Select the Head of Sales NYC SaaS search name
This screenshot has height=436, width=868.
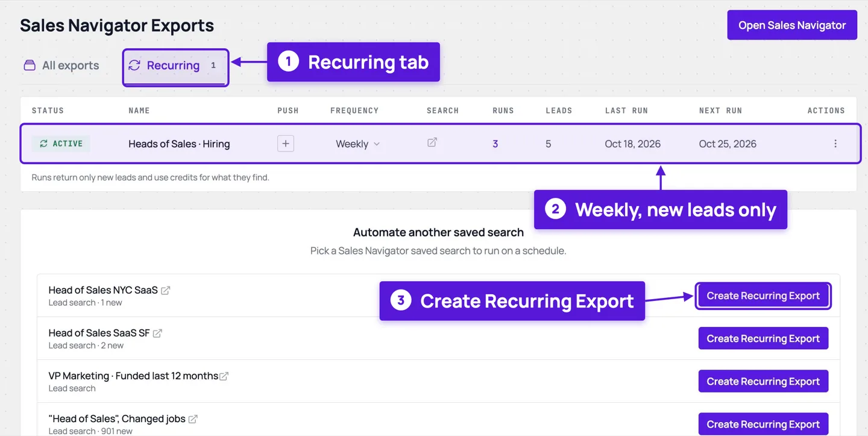coord(103,290)
